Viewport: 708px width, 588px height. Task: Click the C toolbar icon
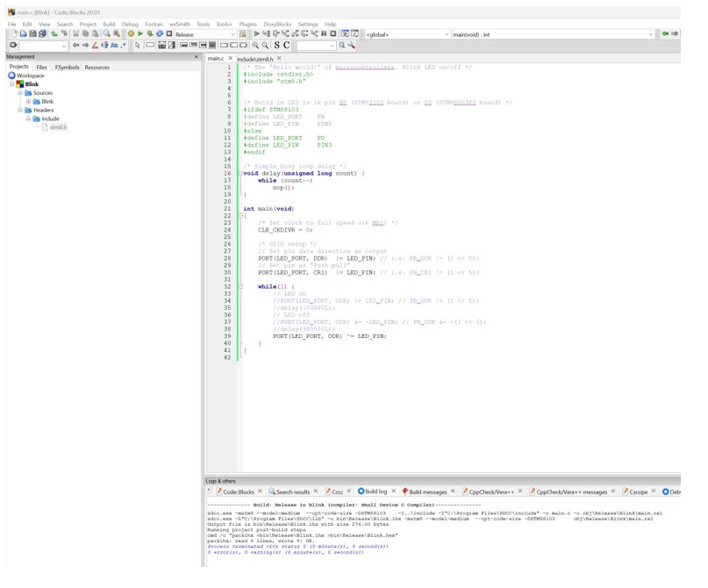point(286,45)
